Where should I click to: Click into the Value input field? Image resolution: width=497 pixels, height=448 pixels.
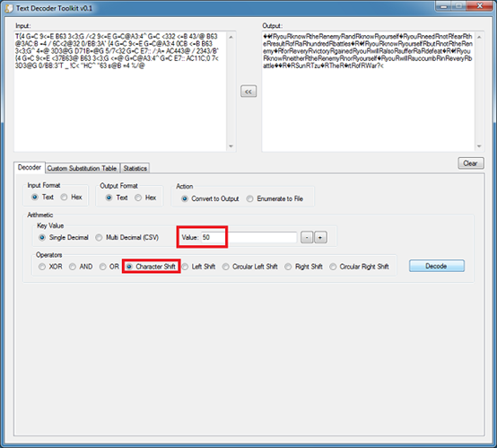click(x=248, y=237)
